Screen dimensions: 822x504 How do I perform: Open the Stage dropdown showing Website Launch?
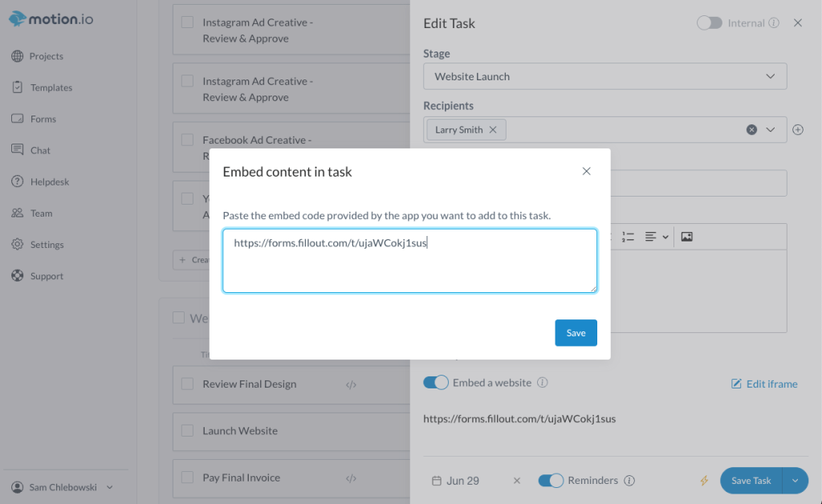pos(605,76)
